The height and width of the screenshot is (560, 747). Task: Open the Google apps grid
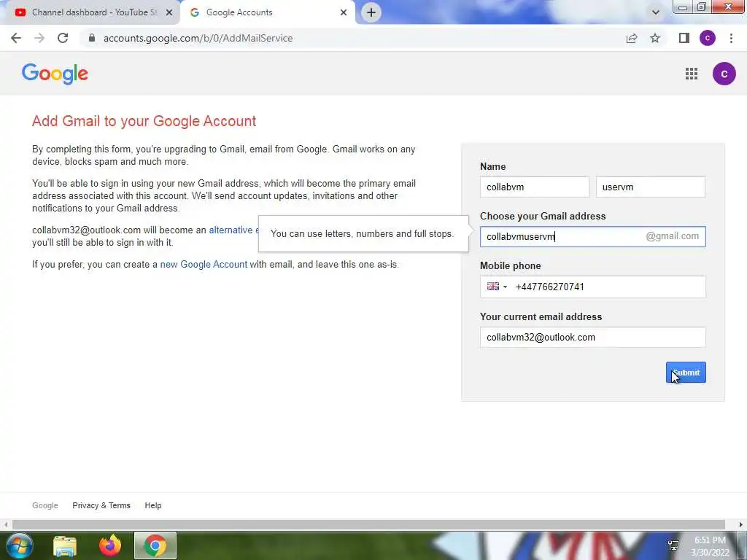point(692,74)
